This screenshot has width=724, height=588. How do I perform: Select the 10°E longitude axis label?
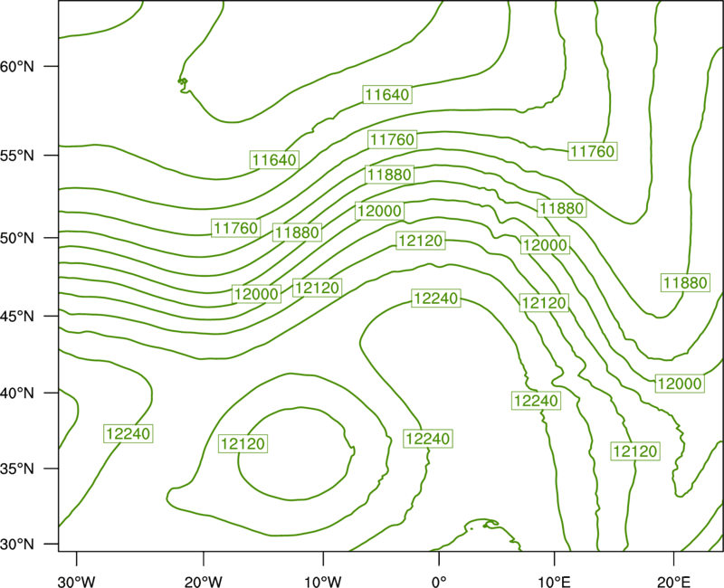(555, 582)
